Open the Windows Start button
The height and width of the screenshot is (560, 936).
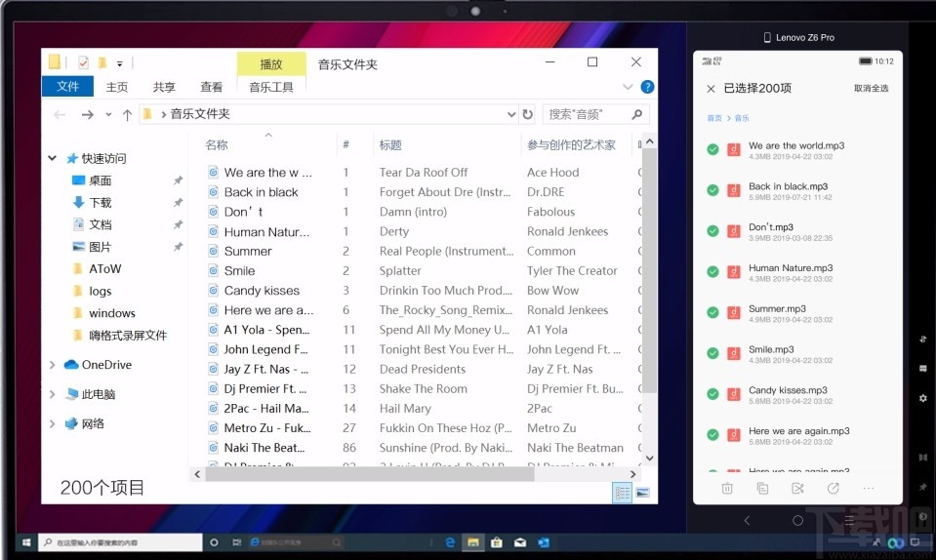[26, 542]
